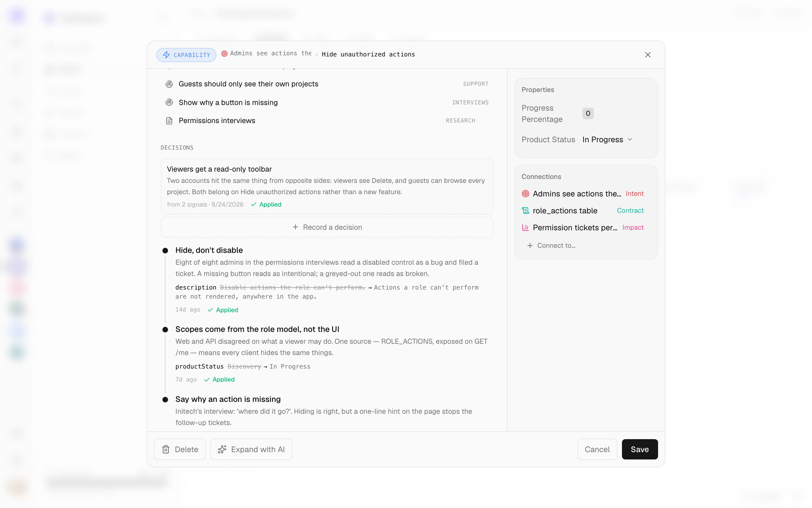Viewport: 812px width, 508px height.
Task: Click the lightning bolt Capability icon
Action: pyautogui.click(x=166, y=55)
